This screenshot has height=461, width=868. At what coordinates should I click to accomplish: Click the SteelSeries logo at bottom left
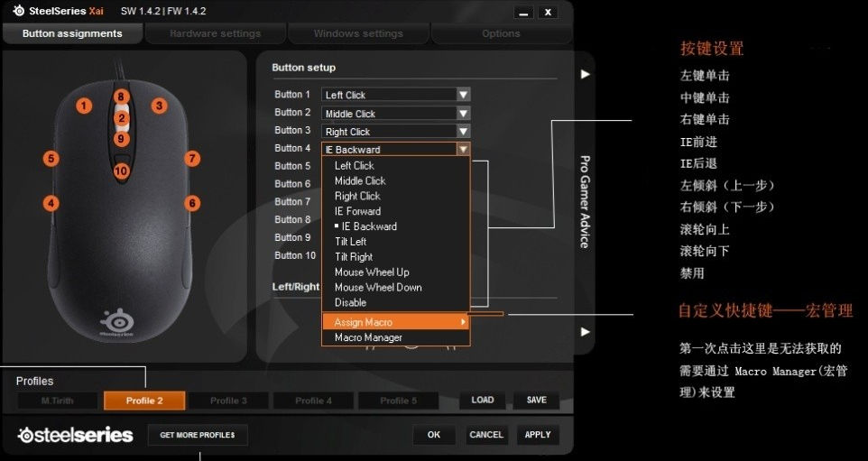[x=75, y=435]
